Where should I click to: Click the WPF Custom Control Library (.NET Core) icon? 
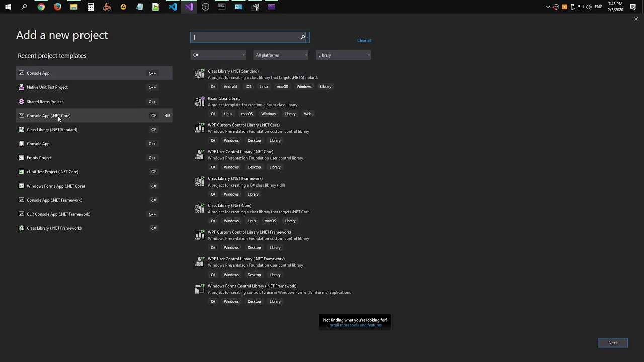(x=200, y=128)
